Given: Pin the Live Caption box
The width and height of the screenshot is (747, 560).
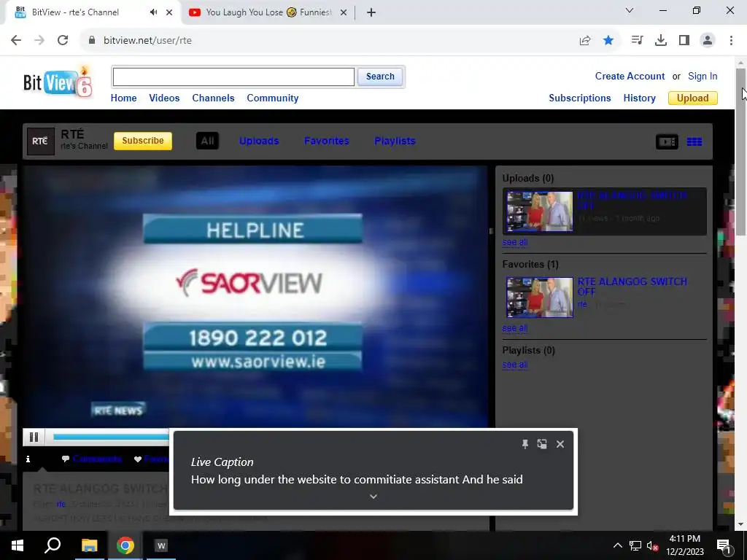Looking at the screenshot, I should point(525,444).
